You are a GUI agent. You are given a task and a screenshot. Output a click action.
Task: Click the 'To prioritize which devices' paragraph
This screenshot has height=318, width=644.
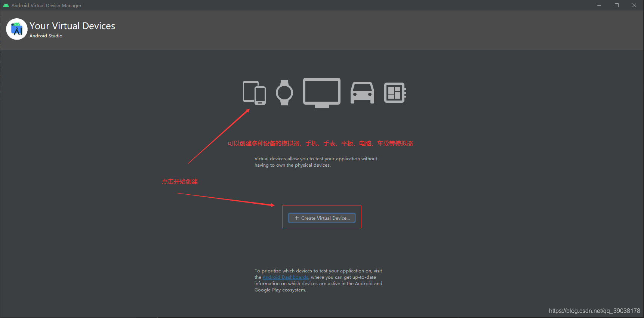click(318, 280)
